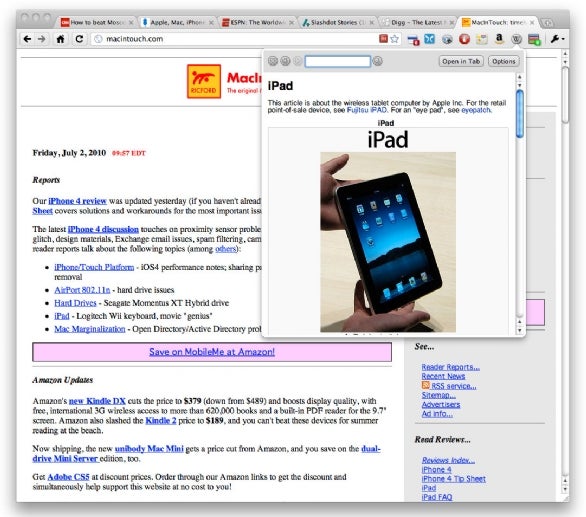The height and width of the screenshot is (517, 586).
Task: Click the main page scrollbar down arrow
Action: tap(565, 489)
